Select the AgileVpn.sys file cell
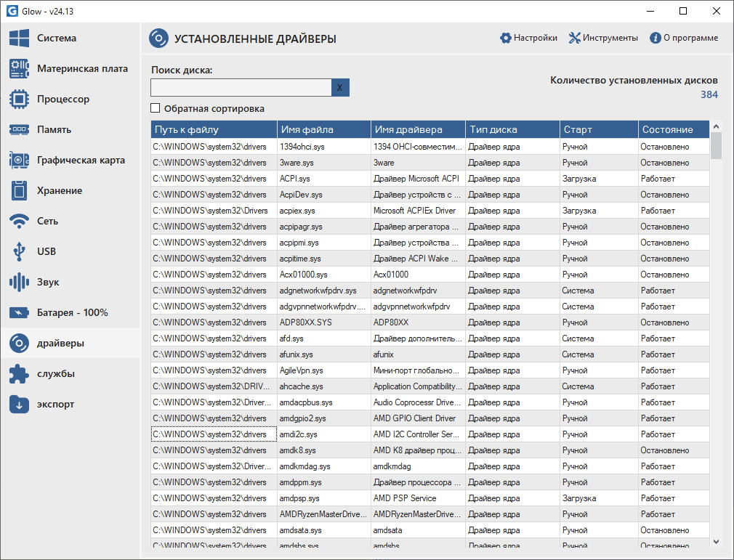 (x=324, y=370)
